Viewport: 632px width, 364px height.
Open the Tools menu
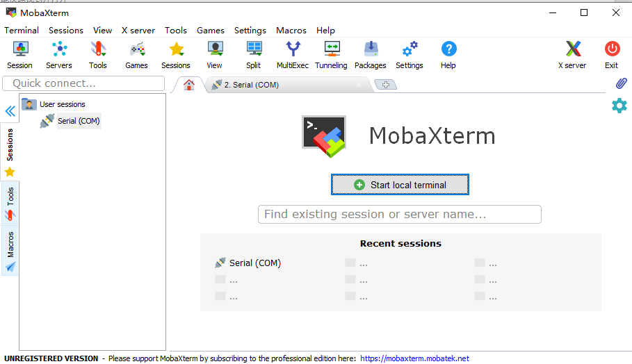(176, 30)
